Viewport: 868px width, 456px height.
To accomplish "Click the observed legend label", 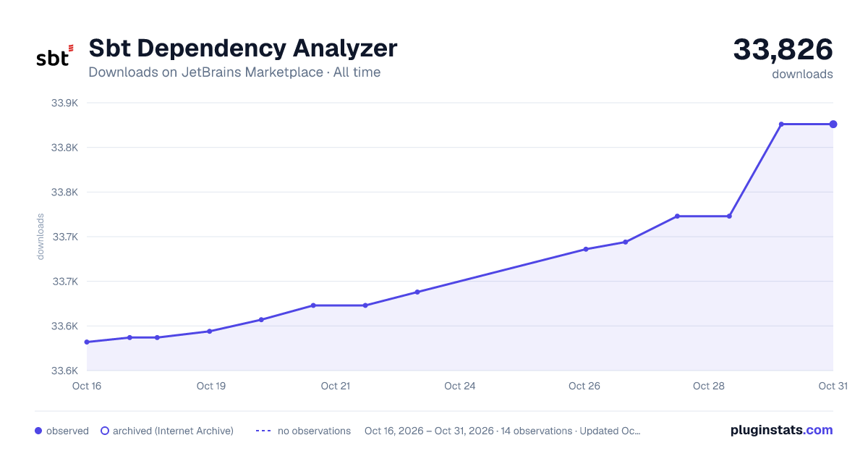I will coord(67,431).
